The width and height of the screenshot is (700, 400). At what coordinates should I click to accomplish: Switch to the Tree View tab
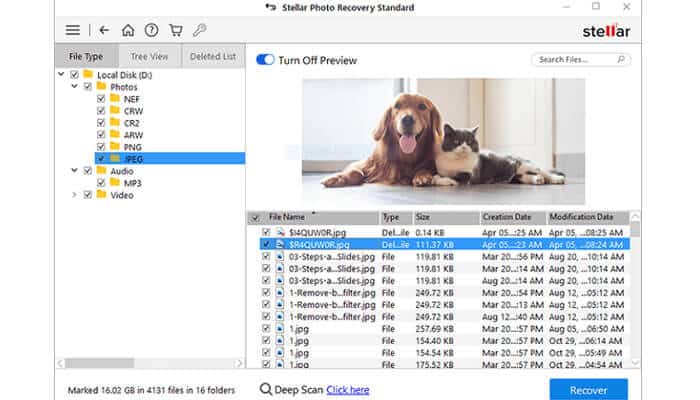pyautogui.click(x=150, y=57)
